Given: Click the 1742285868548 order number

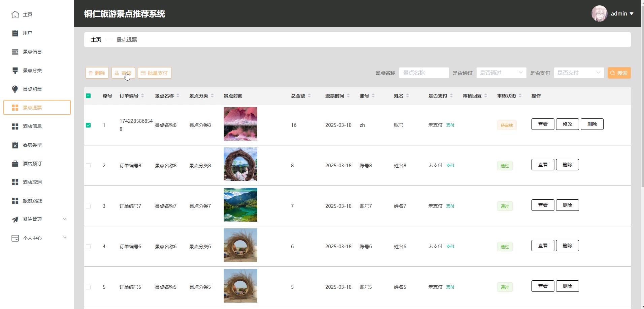Looking at the screenshot, I should 136,125.
